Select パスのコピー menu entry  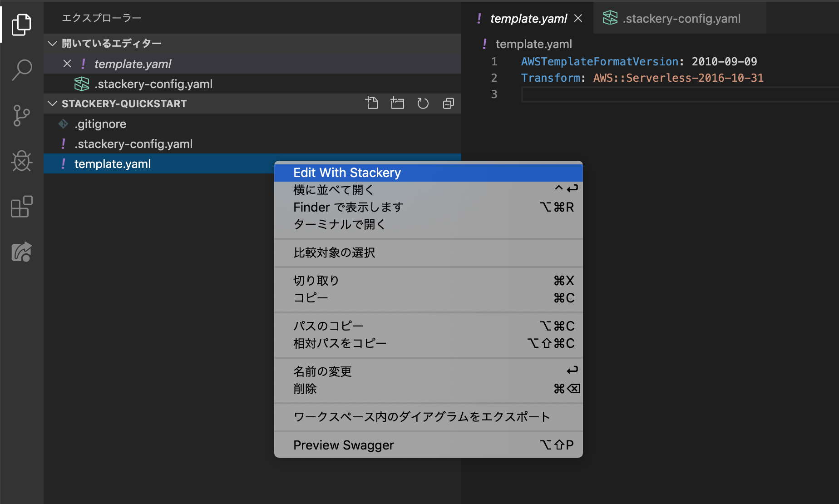point(428,326)
